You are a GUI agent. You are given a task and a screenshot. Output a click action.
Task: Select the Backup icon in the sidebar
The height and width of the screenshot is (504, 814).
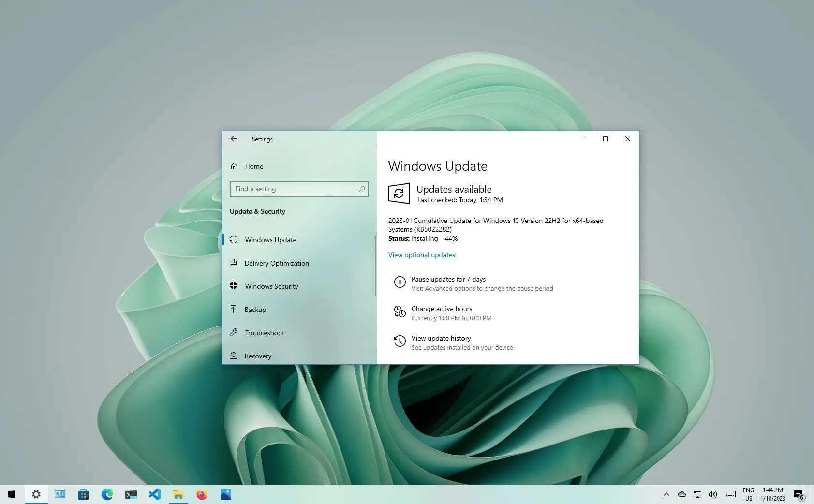(x=235, y=309)
